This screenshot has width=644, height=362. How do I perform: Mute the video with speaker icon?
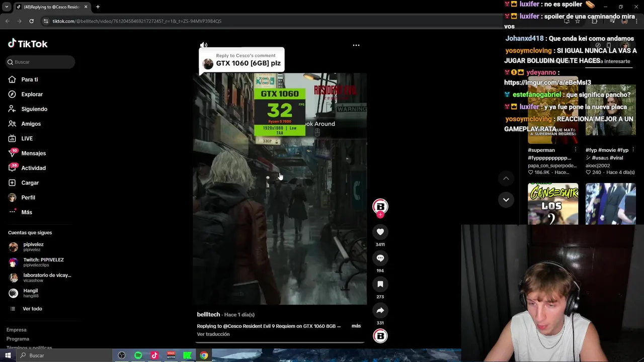(x=204, y=45)
